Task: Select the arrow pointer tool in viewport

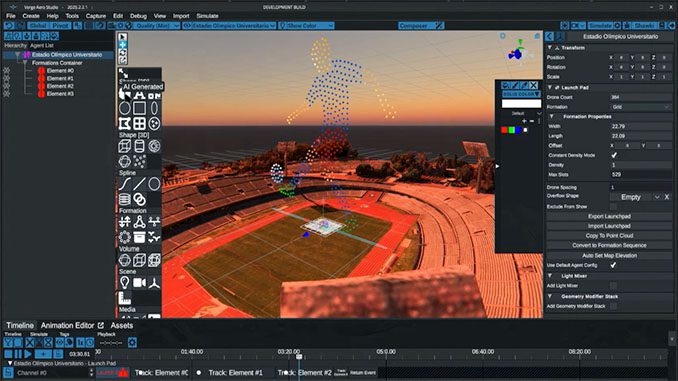Action: coord(123,37)
